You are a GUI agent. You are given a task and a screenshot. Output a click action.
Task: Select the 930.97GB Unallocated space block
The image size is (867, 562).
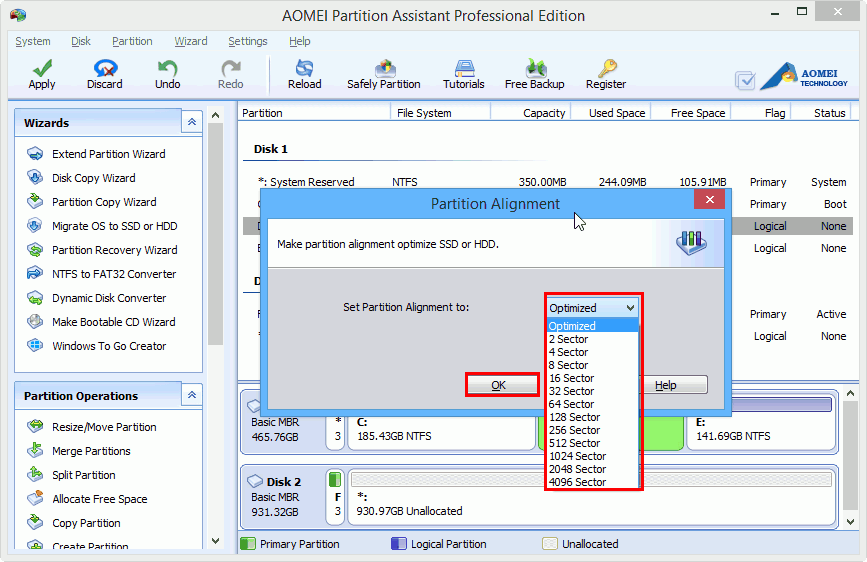click(592, 497)
